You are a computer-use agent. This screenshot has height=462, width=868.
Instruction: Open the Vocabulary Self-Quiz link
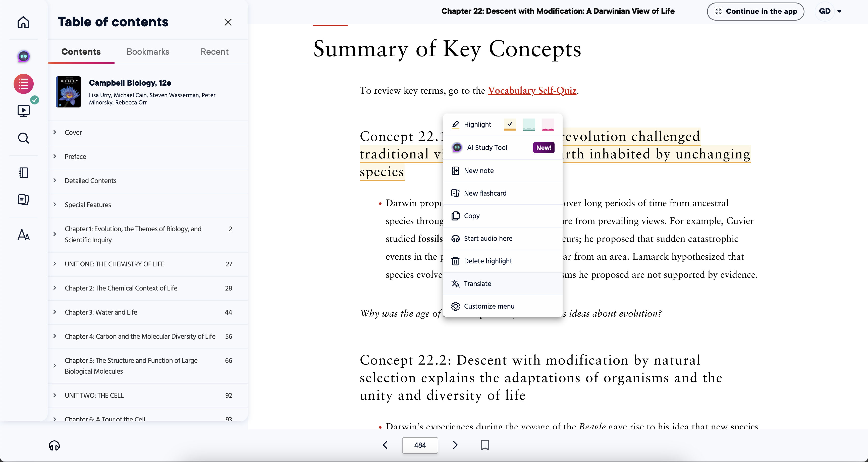tap(532, 90)
